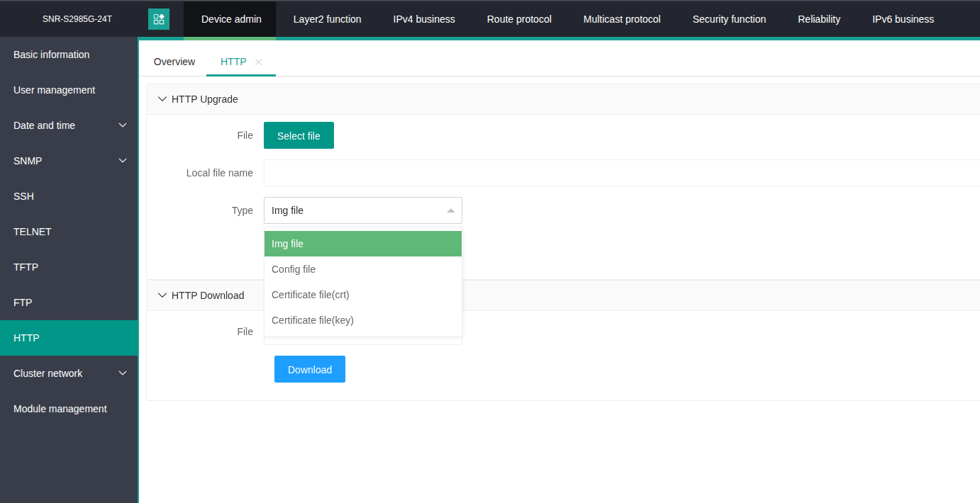
Task: Click the Date and time sidebar label
Action: pyautogui.click(x=44, y=125)
